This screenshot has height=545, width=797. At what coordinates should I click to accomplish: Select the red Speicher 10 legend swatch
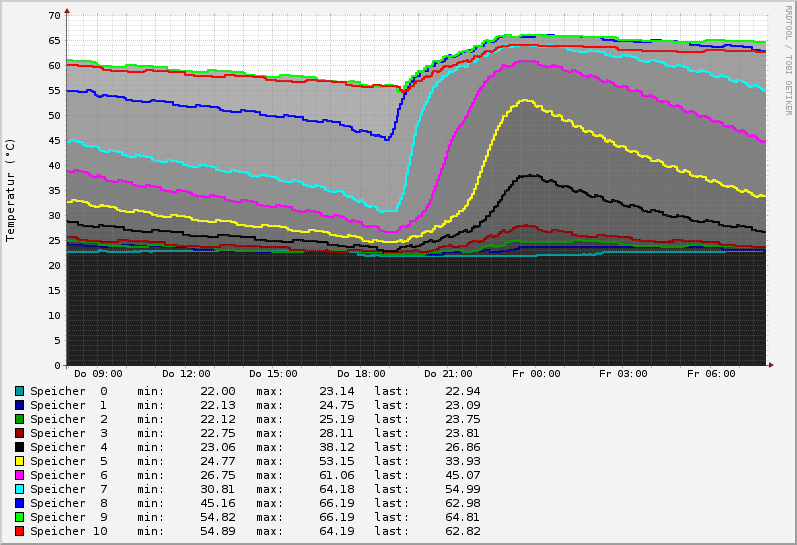19,531
